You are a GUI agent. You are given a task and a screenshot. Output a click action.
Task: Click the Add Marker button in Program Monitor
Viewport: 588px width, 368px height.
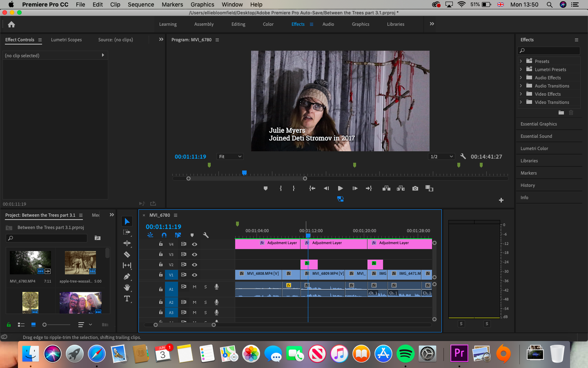click(265, 188)
